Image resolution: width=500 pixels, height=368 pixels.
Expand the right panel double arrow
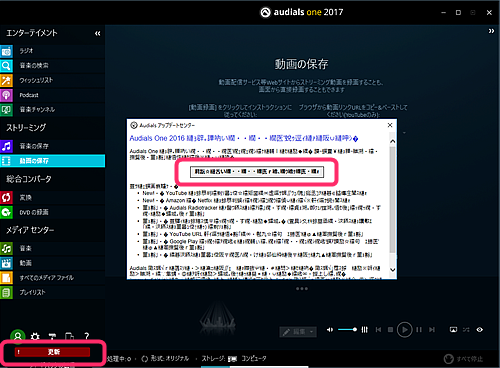pyautogui.click(x=491, y=31)
